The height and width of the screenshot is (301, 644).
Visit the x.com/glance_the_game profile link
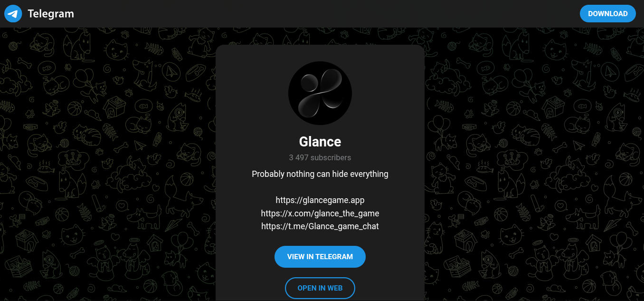(320, 214)
